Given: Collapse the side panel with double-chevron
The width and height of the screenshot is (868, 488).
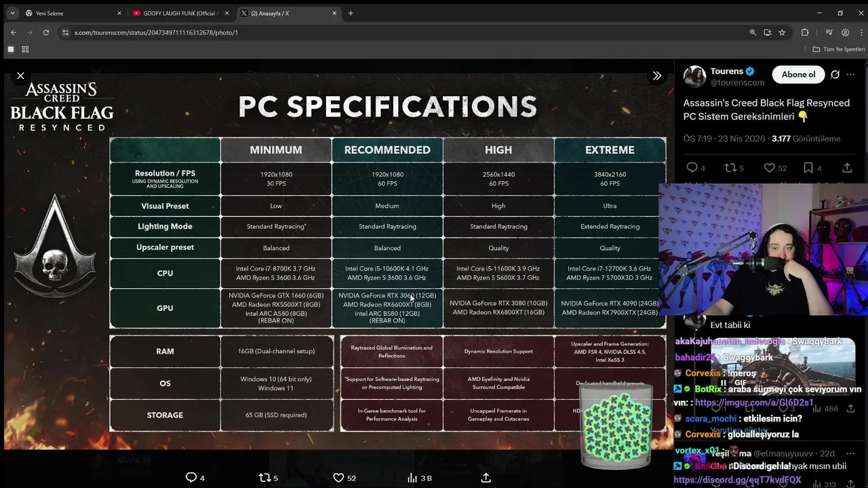Looking at the screenshot, I should click(656, 76).
